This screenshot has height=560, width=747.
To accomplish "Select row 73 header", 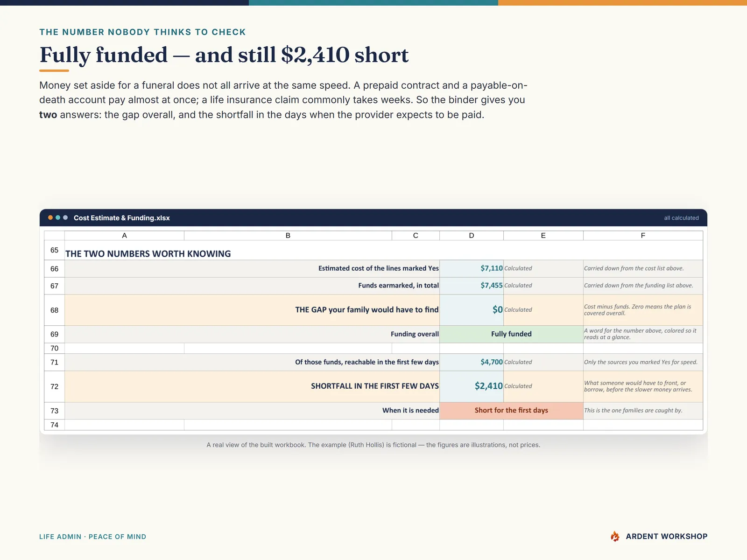I will (x=54, y=411).
